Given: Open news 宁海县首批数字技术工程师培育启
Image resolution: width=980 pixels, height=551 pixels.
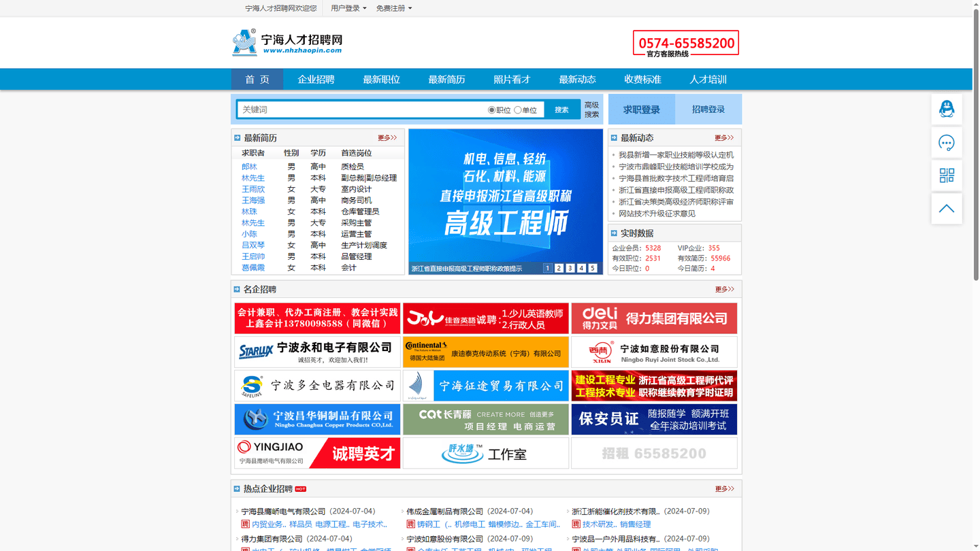Looking at the screenshot, I should [676, 178].
